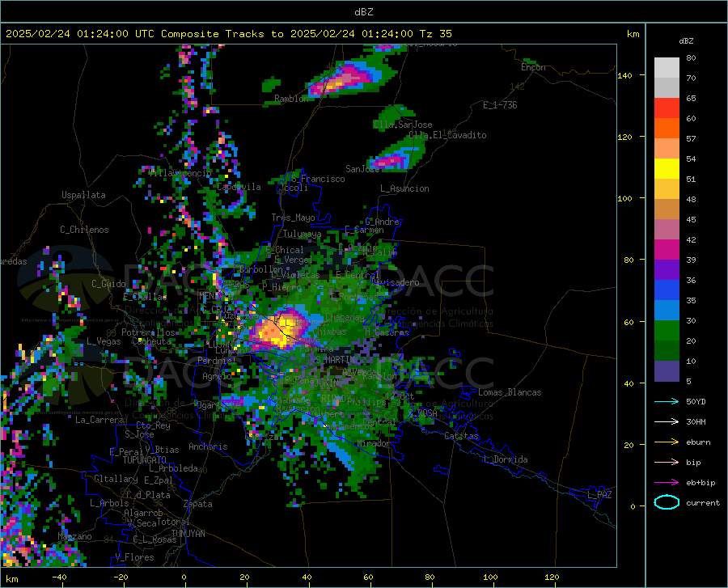Click the dBZ heading above the color scale
The image size is (728, 588).
[x=686, y=40]
